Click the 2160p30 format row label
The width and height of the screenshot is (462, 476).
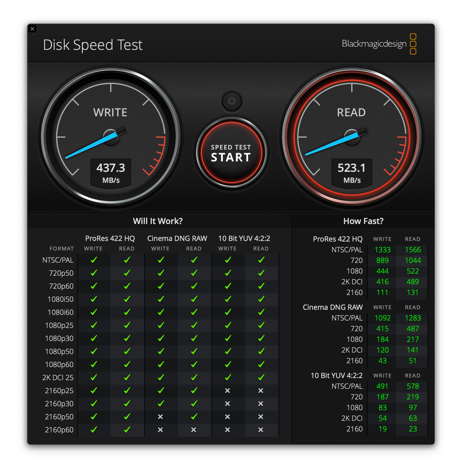click(59, 404)
